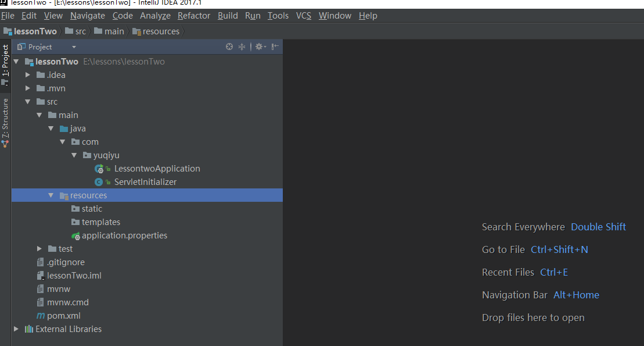Click the java source folder icon
Screen dimensions: 644x346
64,129
